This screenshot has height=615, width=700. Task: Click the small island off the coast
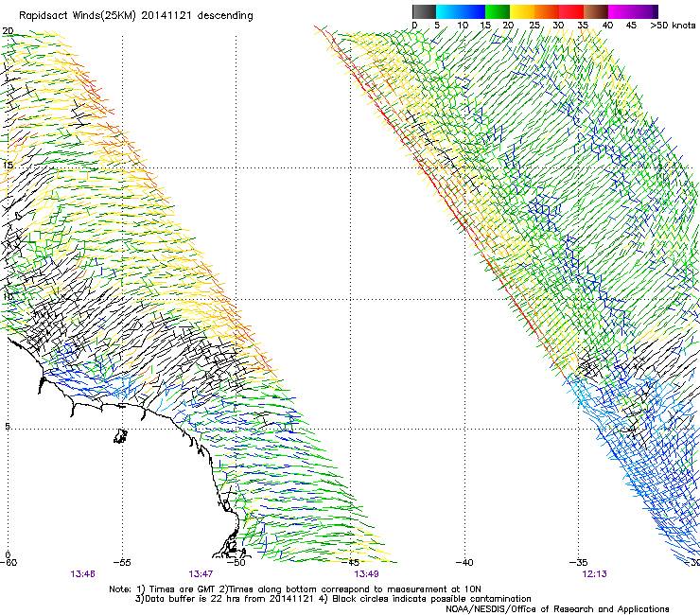pyautogui.click(x=120, y=436)
